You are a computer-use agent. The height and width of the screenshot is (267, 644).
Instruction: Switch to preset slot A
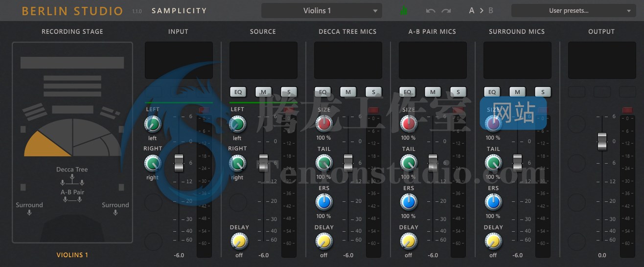coord(472,10)
